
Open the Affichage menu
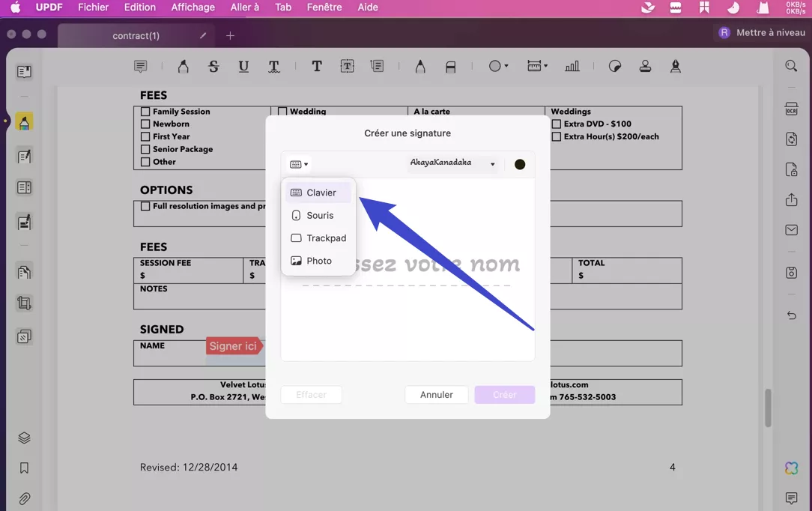193,7
